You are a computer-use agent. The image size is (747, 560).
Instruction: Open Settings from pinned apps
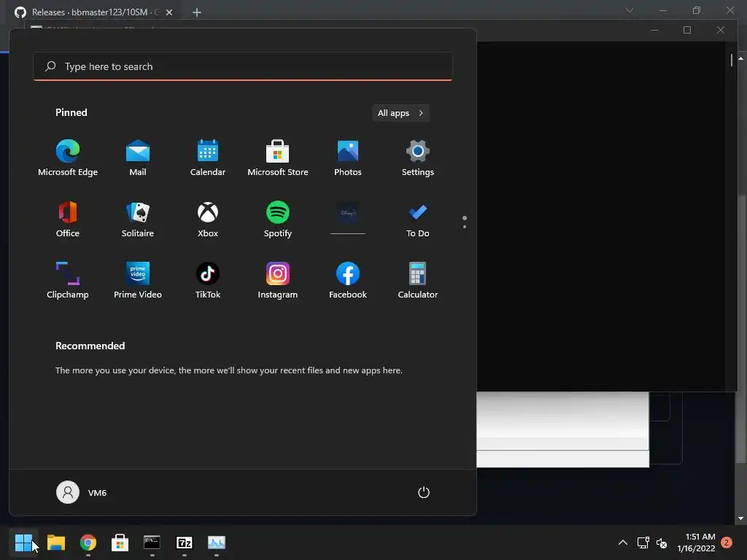pos(418,158)
